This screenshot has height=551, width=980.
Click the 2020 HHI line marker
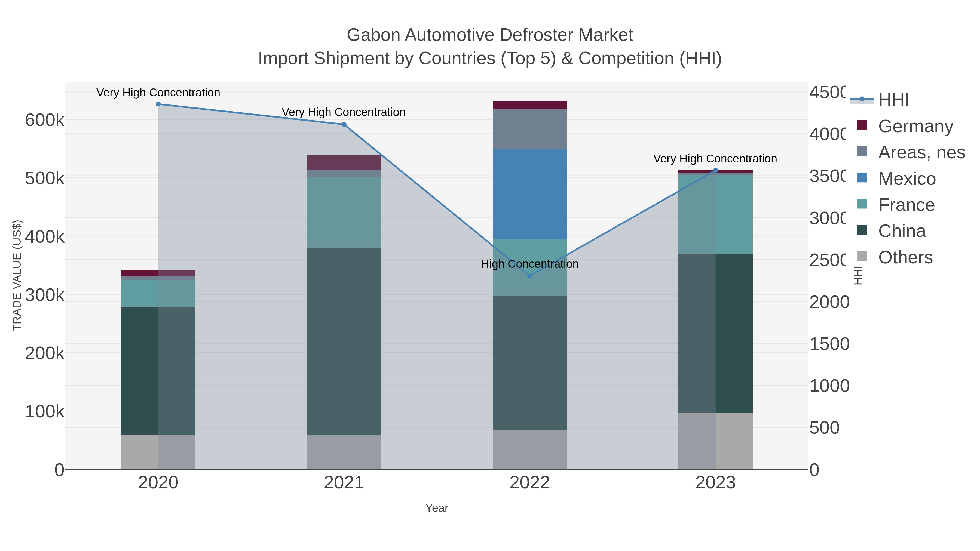tap(158, 104)
